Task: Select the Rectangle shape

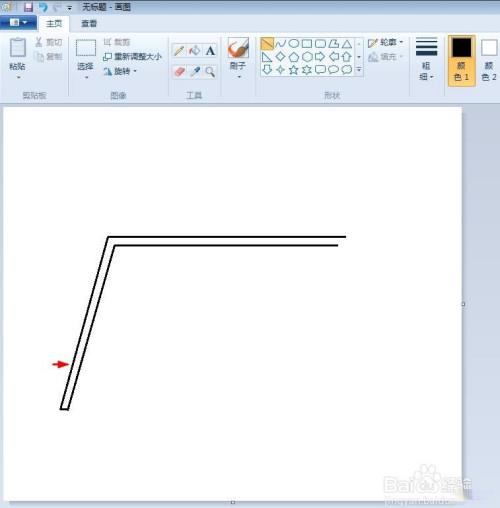Action: click(307, 44)
